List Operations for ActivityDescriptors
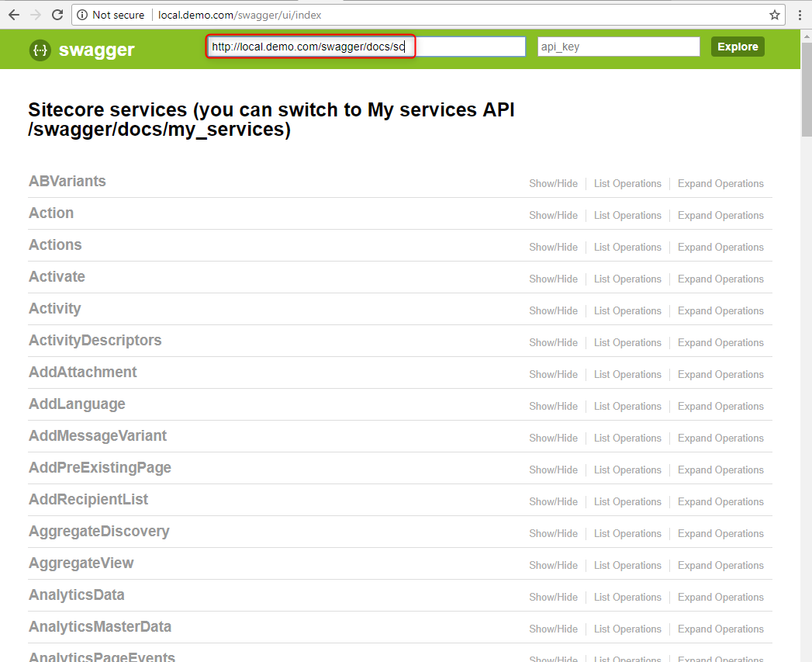The width and height of the screenshot is (812, 662). point(627,343)
